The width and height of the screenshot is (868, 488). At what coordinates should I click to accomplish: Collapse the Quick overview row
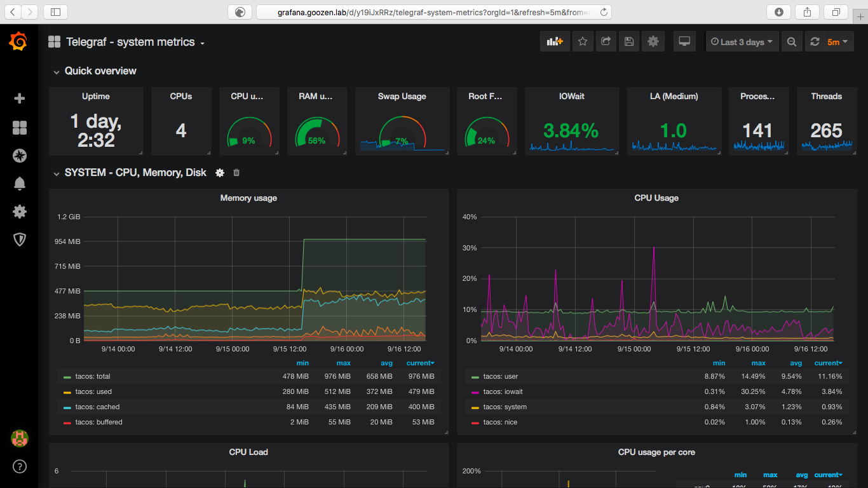tap(100, 71)
